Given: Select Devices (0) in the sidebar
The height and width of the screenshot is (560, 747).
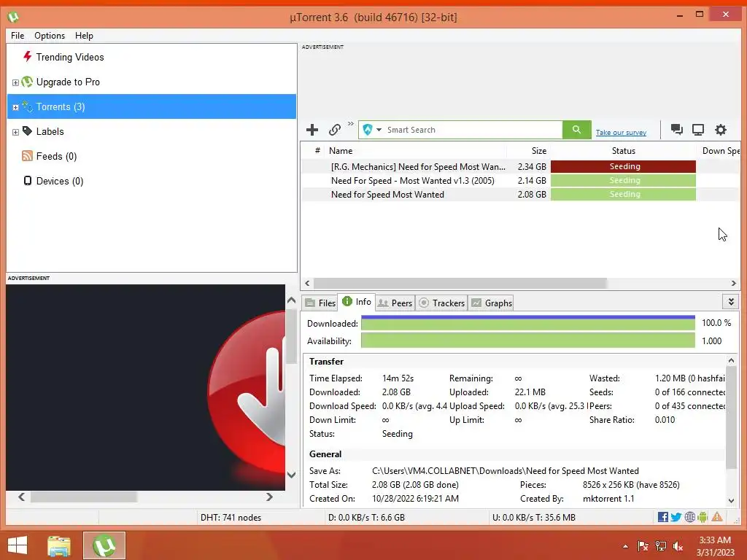Looking at the screenshot, I should (60, 181).
